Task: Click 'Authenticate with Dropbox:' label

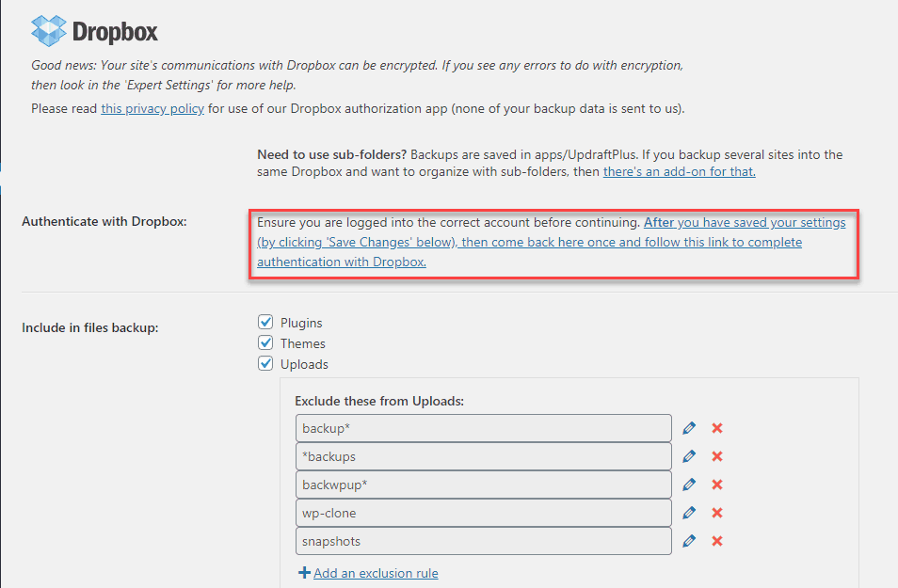Action: [x=104, y=222]
